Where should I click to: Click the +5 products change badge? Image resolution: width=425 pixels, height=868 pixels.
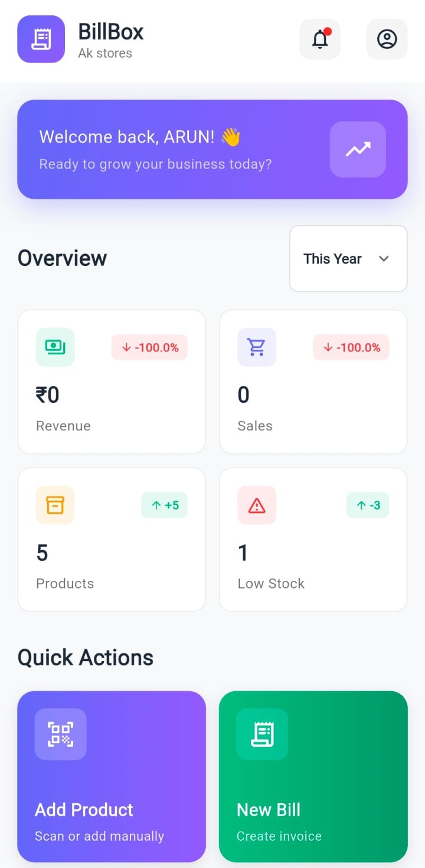pyautogui.click(x=164, y=505)
